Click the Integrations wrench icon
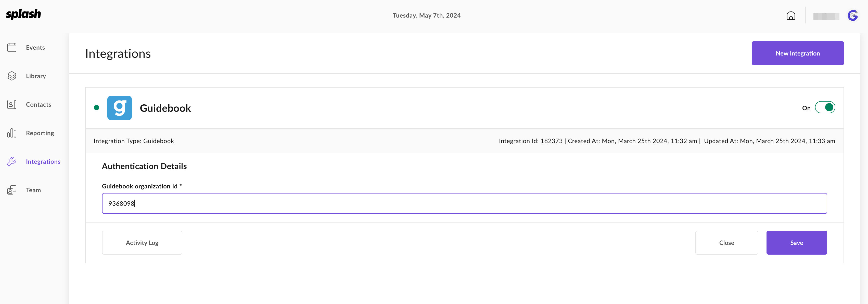The height and width of the screenshot is (304, 868). click(12, 161)
